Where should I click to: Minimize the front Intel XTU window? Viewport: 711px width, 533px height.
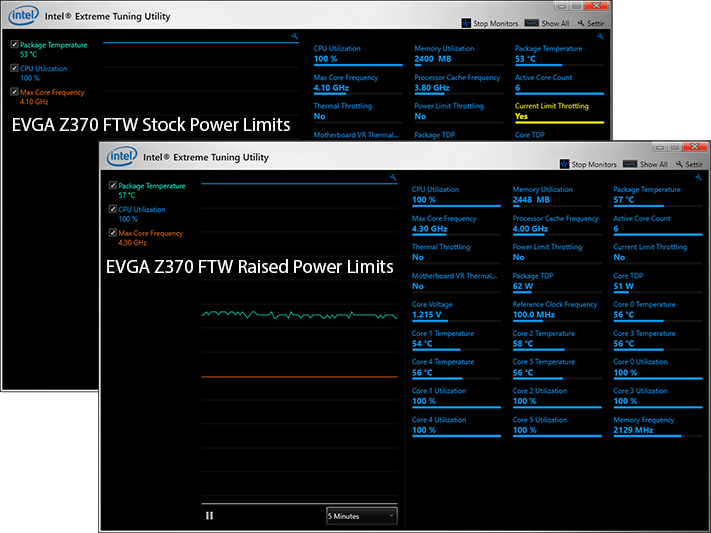(x=660, y=147)
